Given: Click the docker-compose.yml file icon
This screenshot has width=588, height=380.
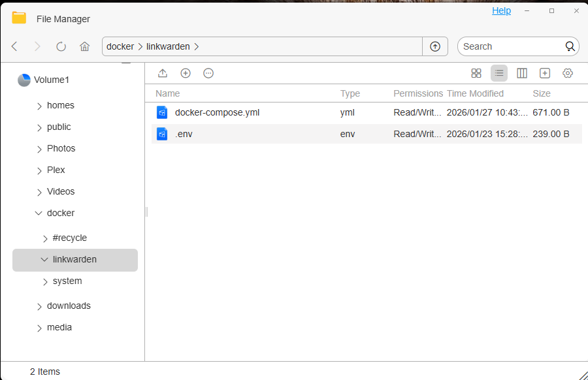Looking at the screenshot, I should 162,112.
